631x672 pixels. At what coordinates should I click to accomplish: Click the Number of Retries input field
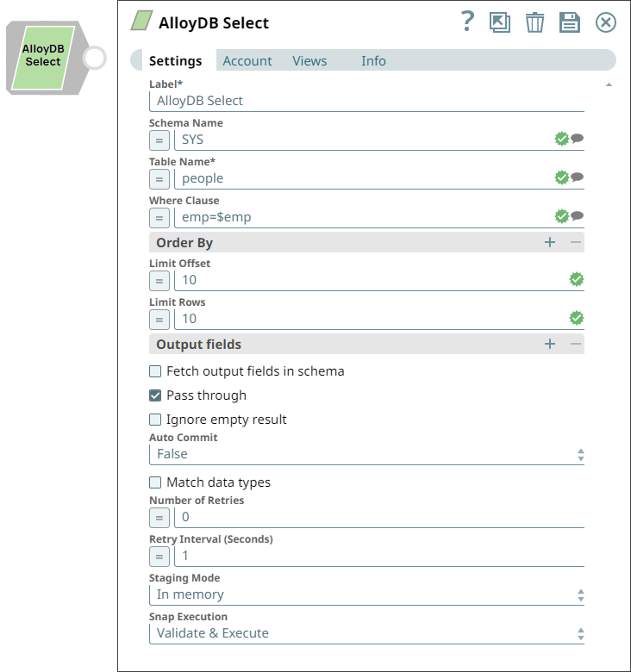point(379,517)
